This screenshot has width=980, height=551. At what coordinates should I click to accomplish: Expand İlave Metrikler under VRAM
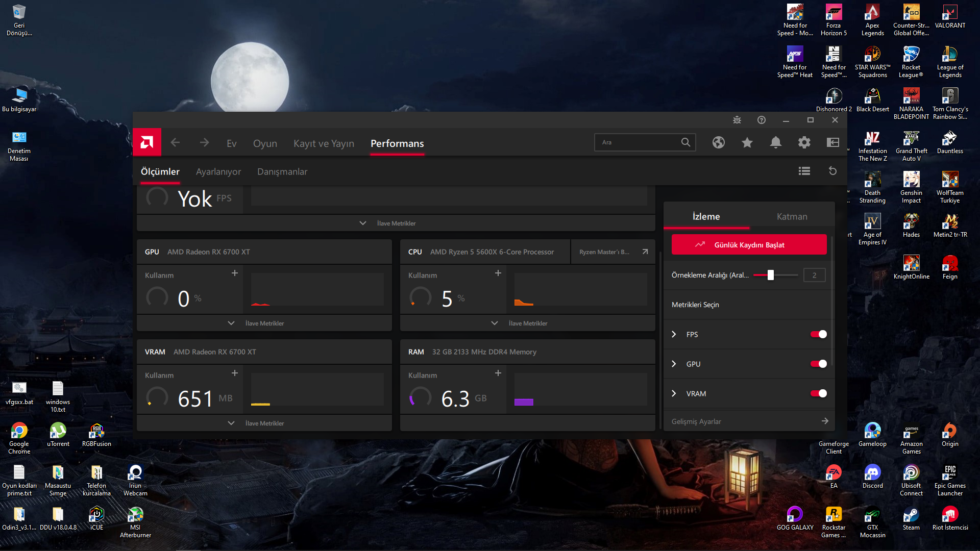[264, 423]
